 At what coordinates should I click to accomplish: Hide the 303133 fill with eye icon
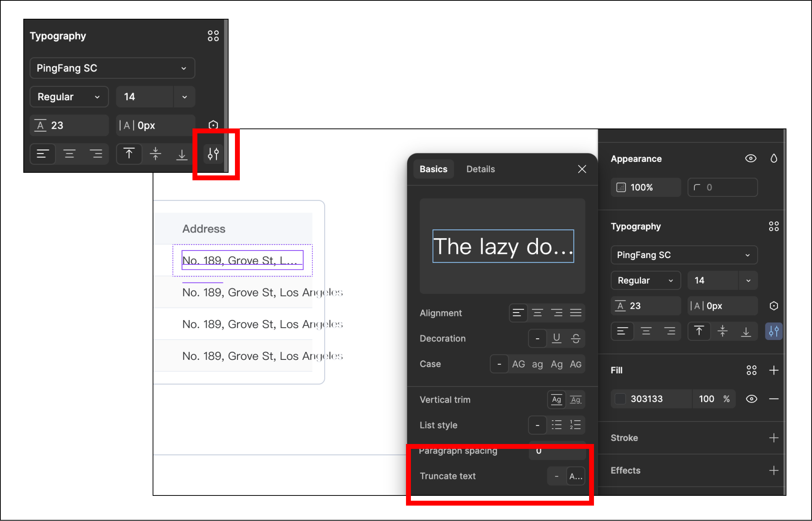(x=751, y=399)
